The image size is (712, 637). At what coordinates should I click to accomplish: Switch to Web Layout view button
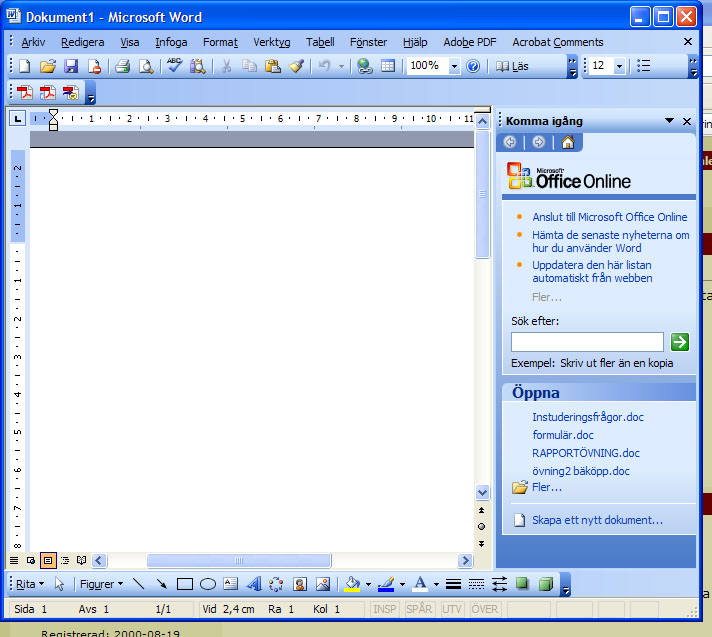[x=31, y=561]
